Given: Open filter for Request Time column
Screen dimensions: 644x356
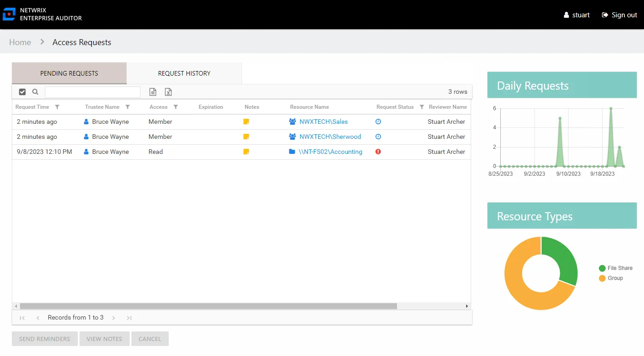Looking at the screenshot, I should (x=57, y=107).
